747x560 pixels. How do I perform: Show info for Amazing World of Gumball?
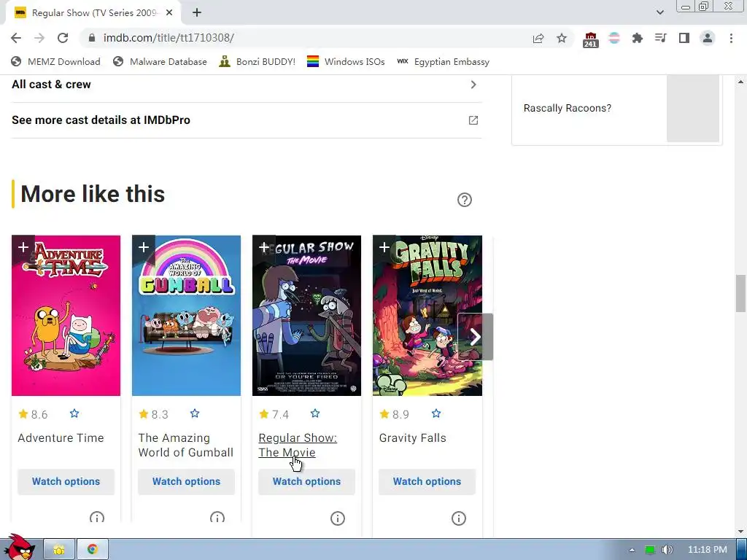[217, 518]
